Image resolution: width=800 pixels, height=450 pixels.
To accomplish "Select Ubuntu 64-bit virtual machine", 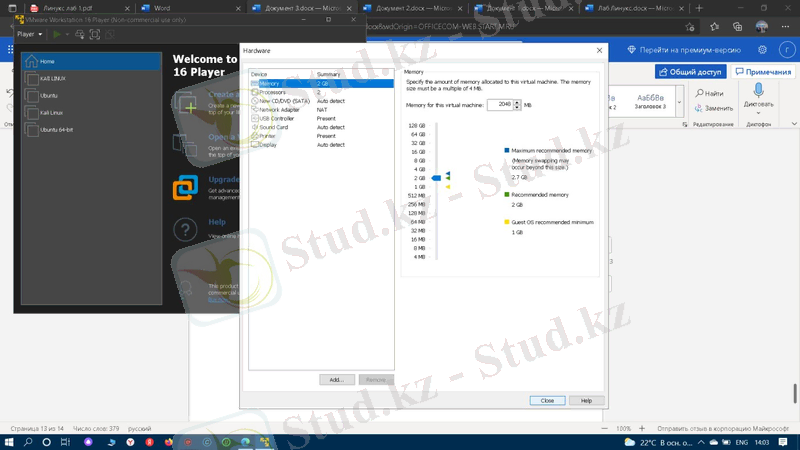I will click(x=56, y=130).
